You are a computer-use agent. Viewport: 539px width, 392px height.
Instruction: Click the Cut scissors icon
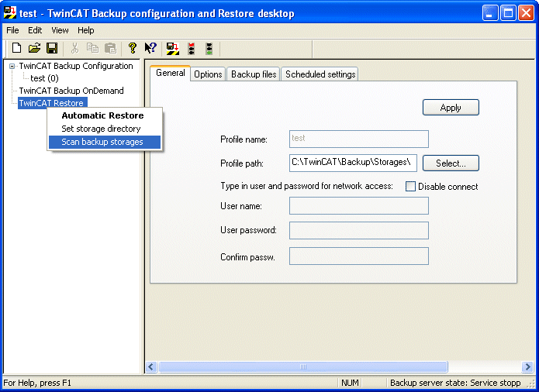click(x=74, y=48)
